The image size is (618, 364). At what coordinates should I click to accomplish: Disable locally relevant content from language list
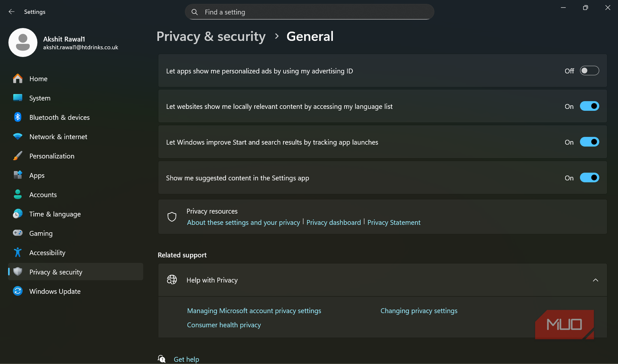click(589, 106)
